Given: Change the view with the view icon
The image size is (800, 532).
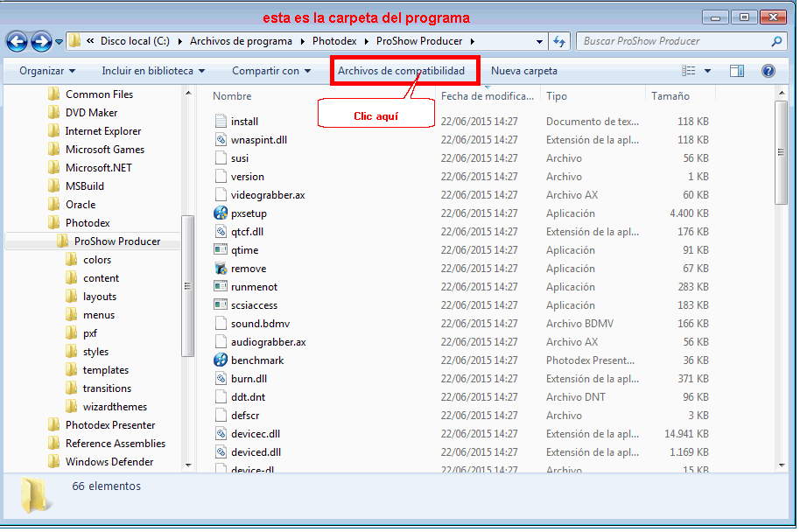Looking at the screenshot, I should tap(688, 71).
